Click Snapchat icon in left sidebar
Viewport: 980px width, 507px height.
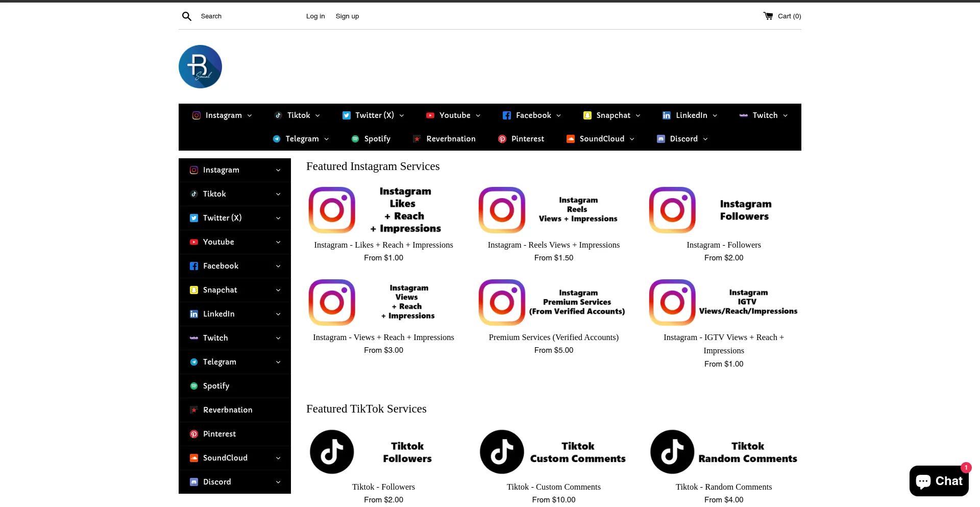194,290
